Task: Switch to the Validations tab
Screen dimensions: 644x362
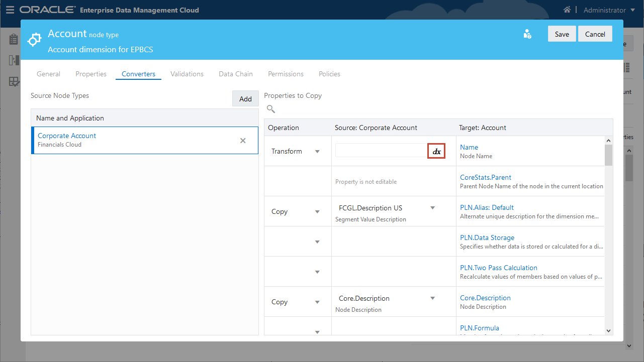Action: click(187, 74)
